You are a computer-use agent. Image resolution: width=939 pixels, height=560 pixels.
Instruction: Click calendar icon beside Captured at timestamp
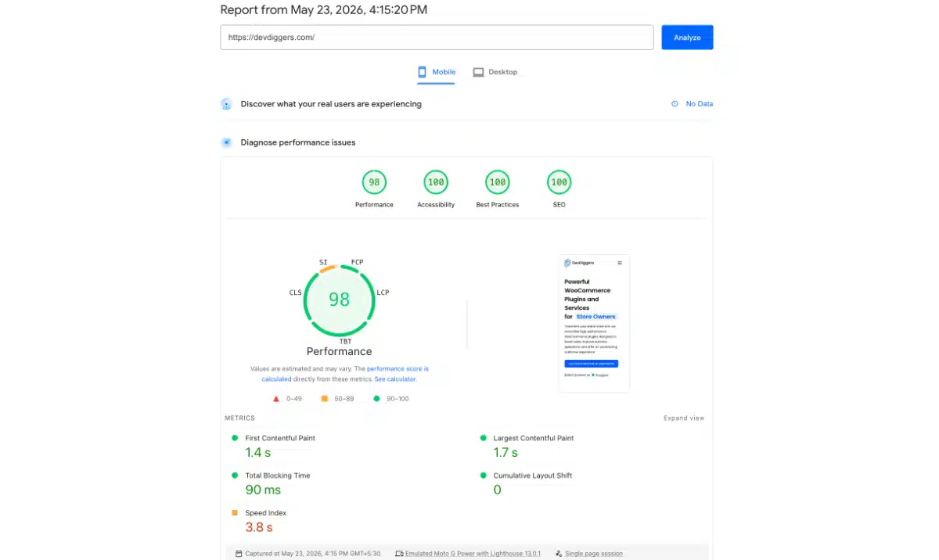click(x=239, y=554)
